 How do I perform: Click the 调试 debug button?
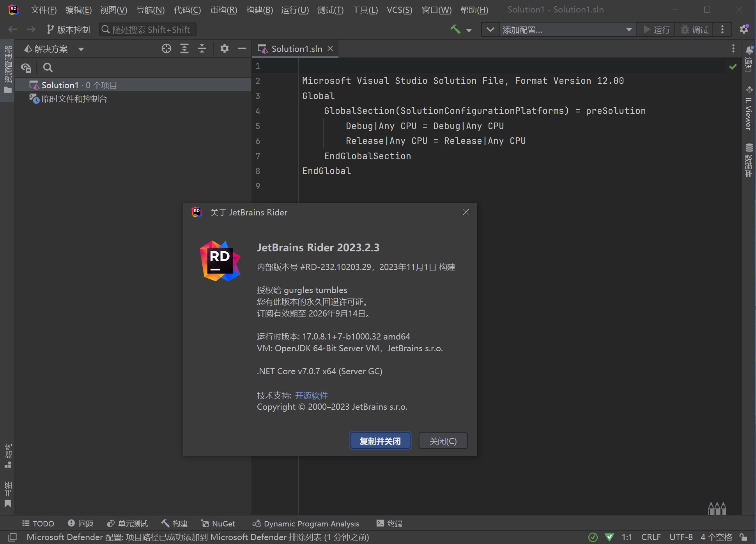(694, 30)
